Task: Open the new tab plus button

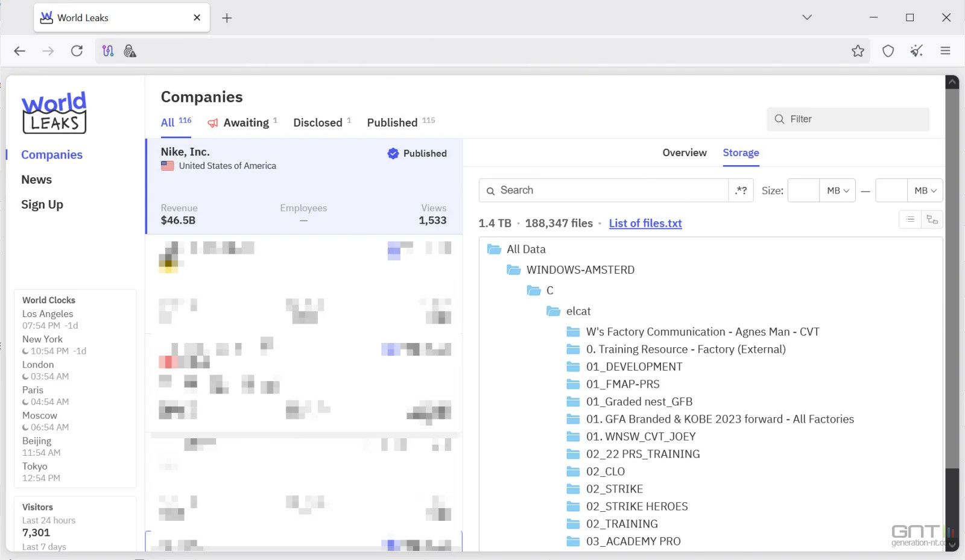Action: (227, 18)
